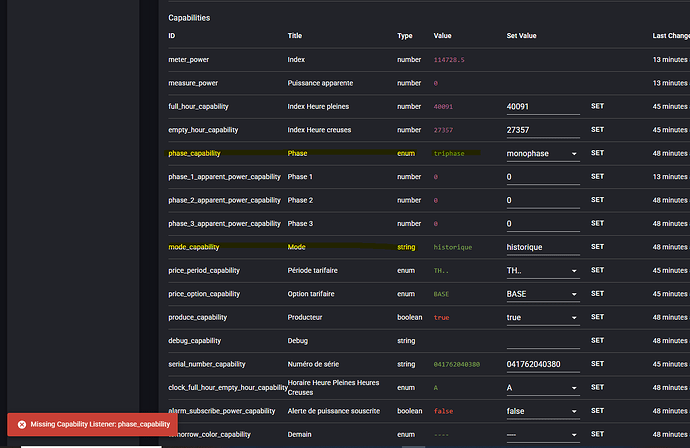
Task: Click SET for price_option_capability
Action: pyautogui.click(x=597, y=294)
